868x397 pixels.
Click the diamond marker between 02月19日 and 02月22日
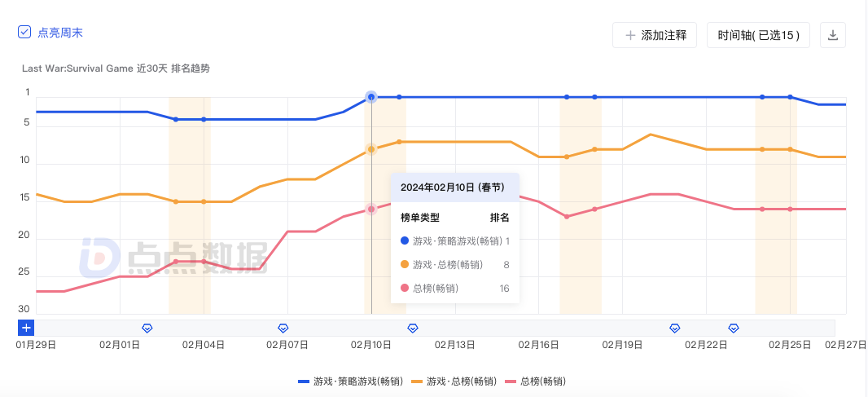click(x=675, y=328)
